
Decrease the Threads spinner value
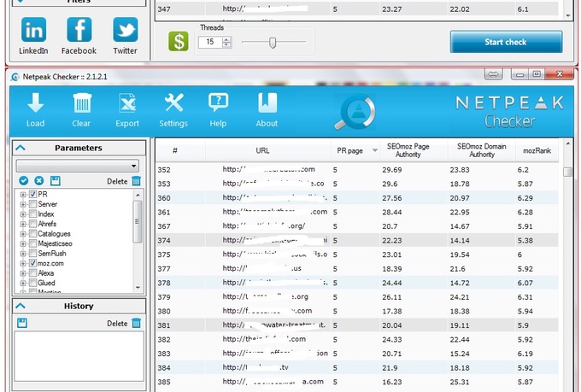(226, 44)
